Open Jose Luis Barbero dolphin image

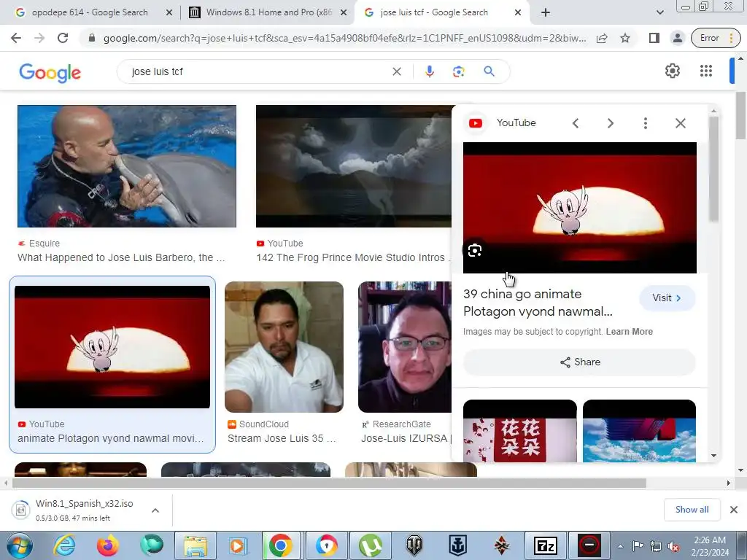click(x=127, y=166)
